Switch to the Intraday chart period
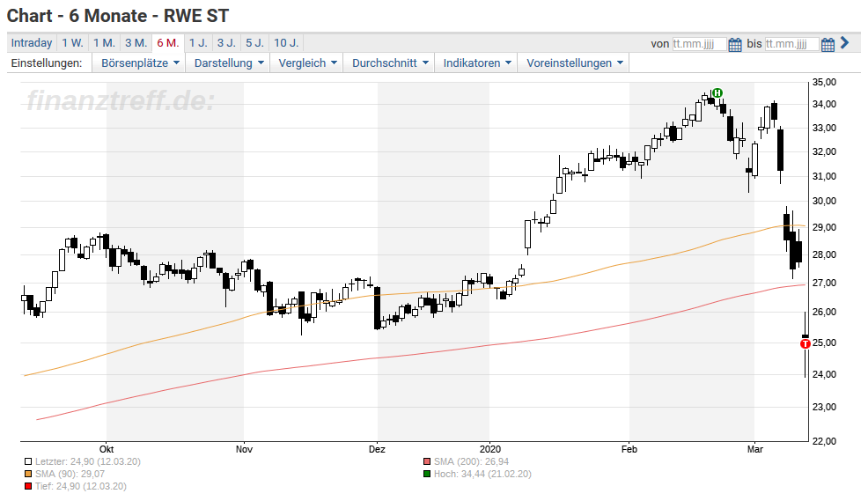Screen dimensions: 868x501 point(32,42)
